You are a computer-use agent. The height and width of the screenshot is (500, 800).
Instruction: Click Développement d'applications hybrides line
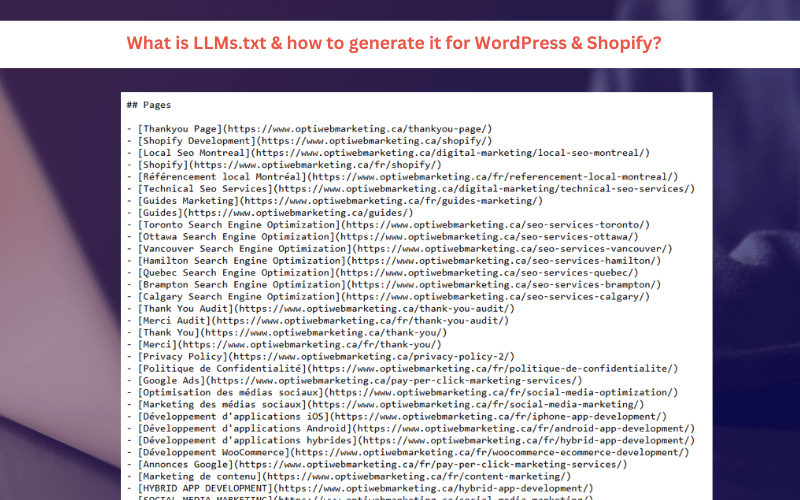[411, 441]
